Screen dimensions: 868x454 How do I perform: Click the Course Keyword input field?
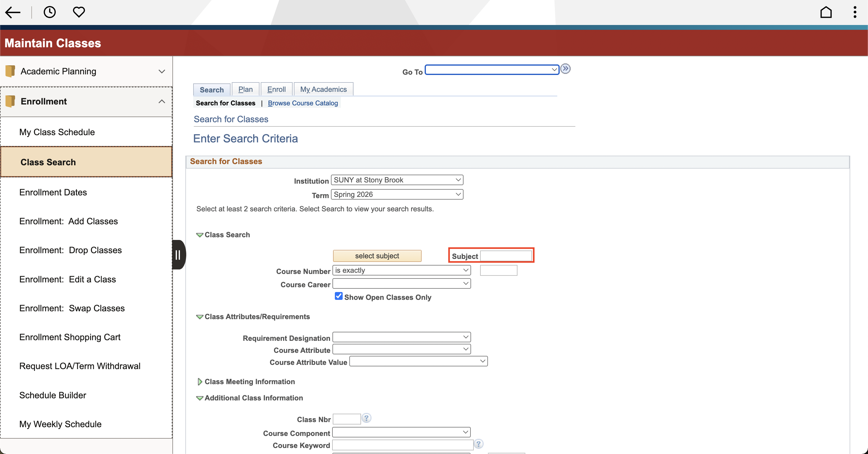click(403, 445)
